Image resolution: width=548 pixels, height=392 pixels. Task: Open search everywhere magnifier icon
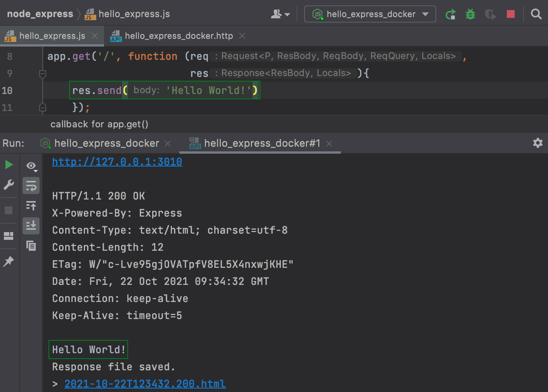(536, 14)
